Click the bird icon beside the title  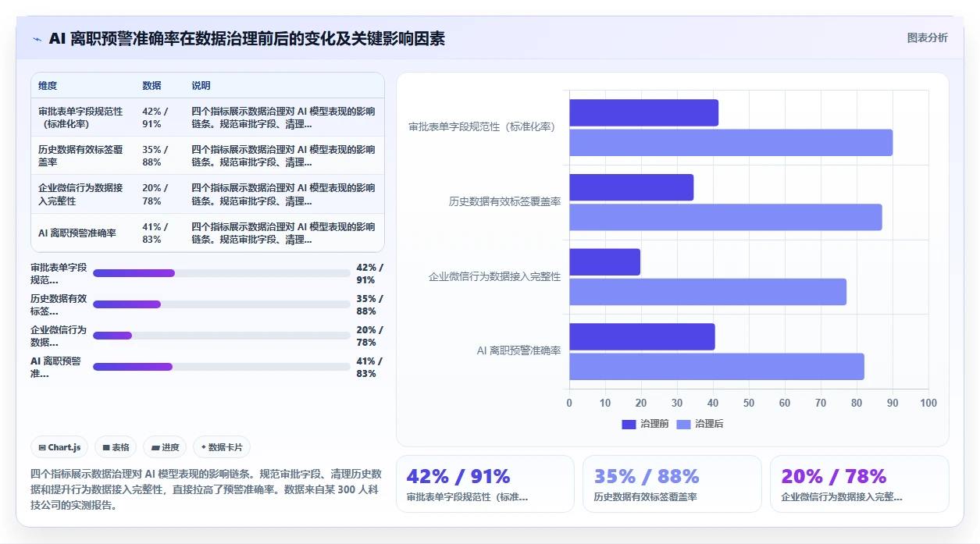pyautogui.click(x=37, y=39)
